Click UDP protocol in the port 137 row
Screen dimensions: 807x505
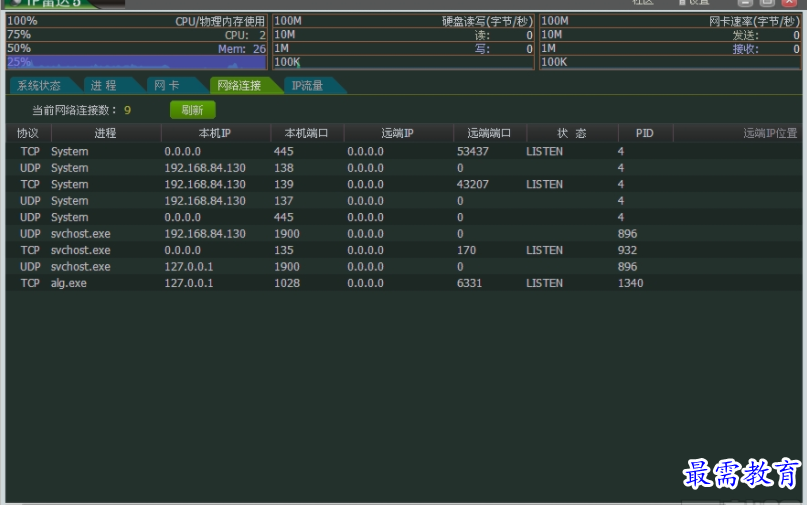[x=30, y=201]
